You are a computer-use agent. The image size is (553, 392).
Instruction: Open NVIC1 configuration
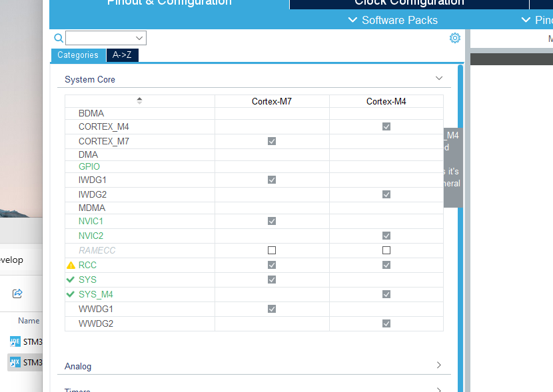click(91, 221)
